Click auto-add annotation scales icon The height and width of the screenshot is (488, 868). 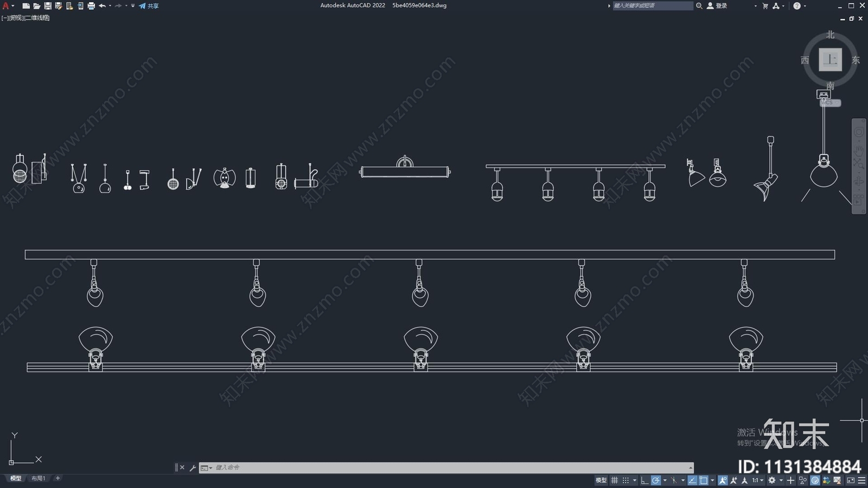click(x=734, y=480)
